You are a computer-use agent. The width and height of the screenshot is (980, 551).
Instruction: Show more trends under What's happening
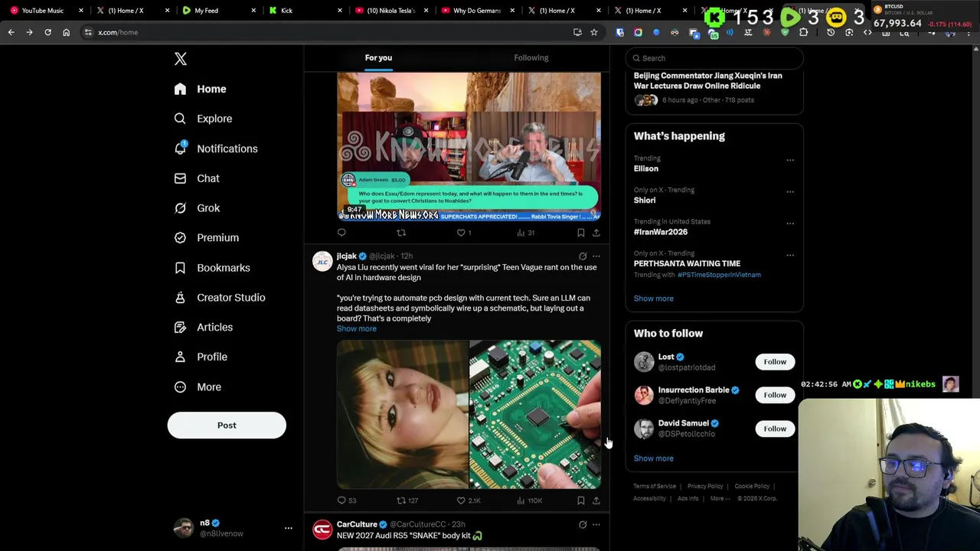point(653,298)
